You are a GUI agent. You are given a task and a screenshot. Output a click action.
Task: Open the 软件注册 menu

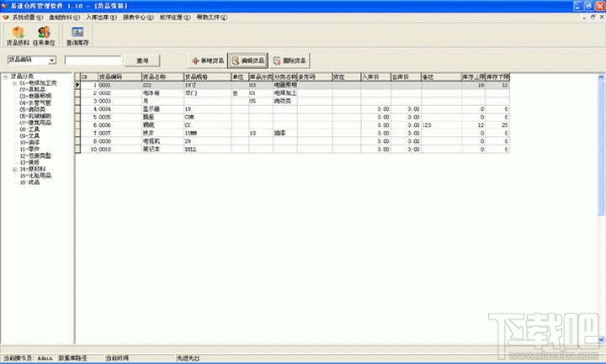(175, 18)
